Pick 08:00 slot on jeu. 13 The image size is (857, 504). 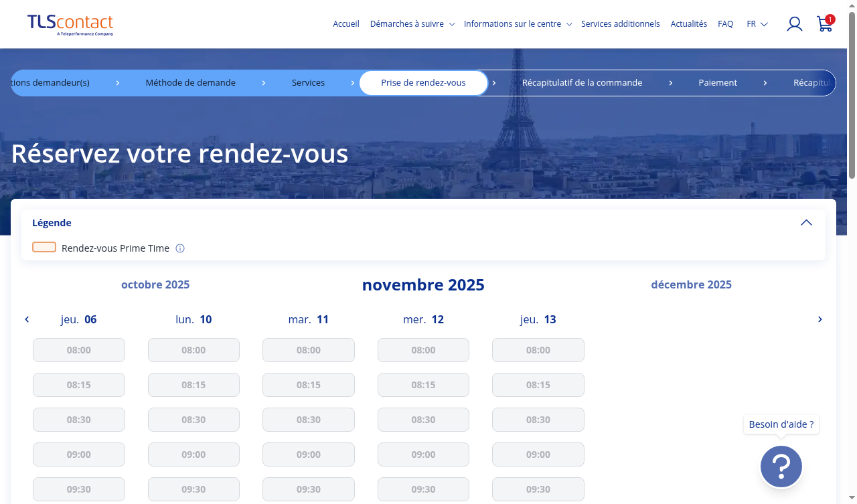tap(538, 350)
